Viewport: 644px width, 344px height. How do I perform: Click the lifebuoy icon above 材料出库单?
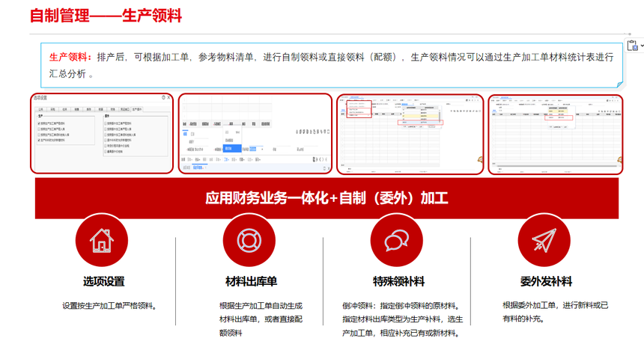tap(249, 240)
